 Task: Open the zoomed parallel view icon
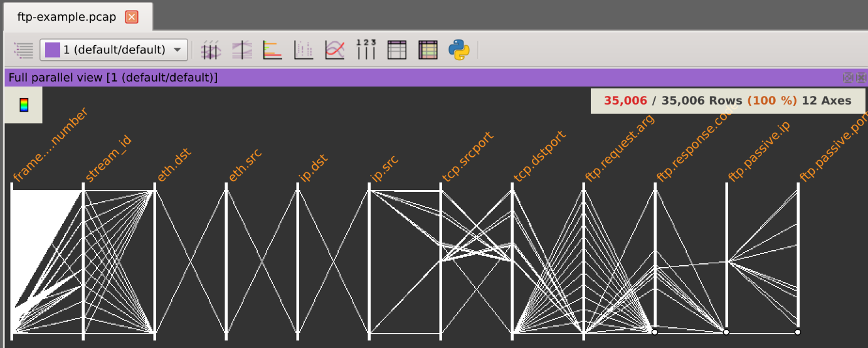pyautogui.click(x=241, y=50)
